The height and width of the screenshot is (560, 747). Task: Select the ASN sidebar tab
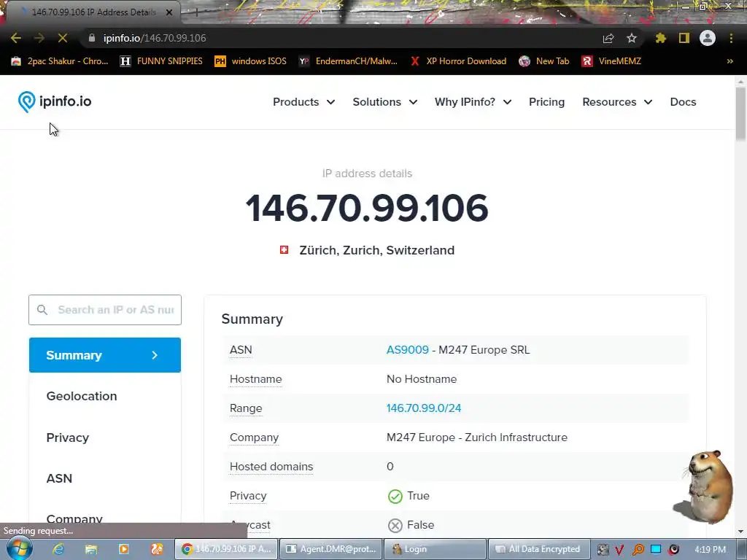[x=59, y=478]
